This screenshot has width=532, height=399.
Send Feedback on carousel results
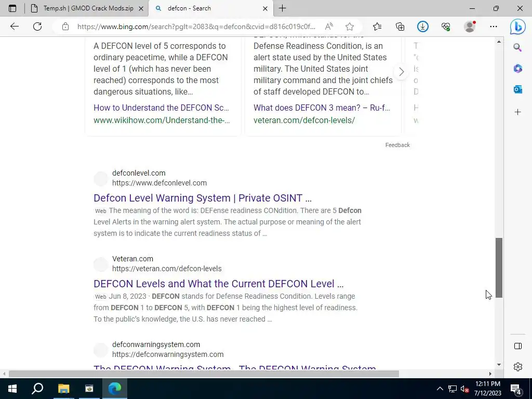click(397, 145)
